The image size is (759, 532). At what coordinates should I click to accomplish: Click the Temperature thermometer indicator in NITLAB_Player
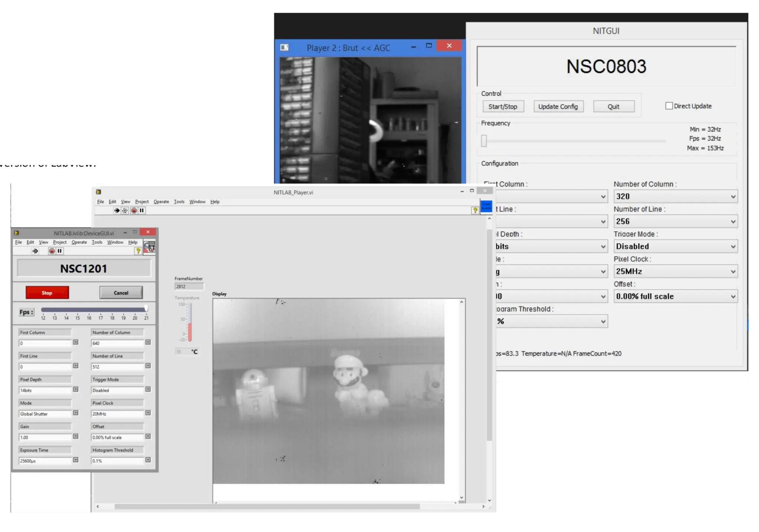tap(190, 322)
